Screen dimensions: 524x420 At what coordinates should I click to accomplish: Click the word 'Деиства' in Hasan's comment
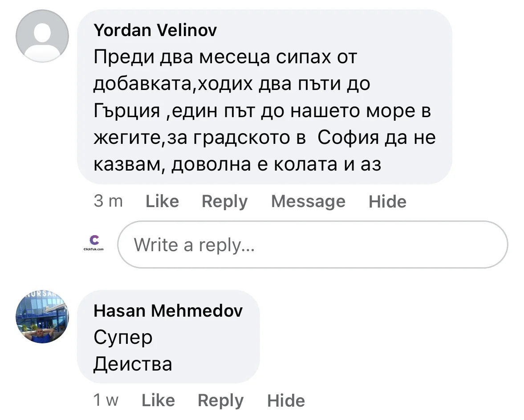[133, 364]
